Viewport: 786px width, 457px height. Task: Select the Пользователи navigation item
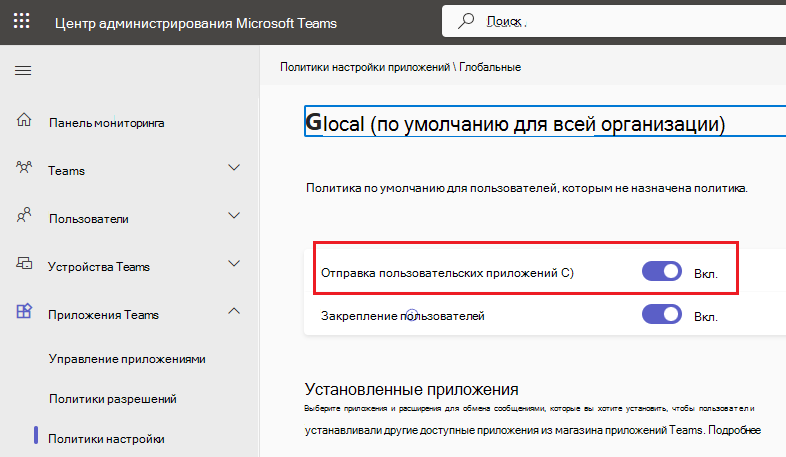89,219
